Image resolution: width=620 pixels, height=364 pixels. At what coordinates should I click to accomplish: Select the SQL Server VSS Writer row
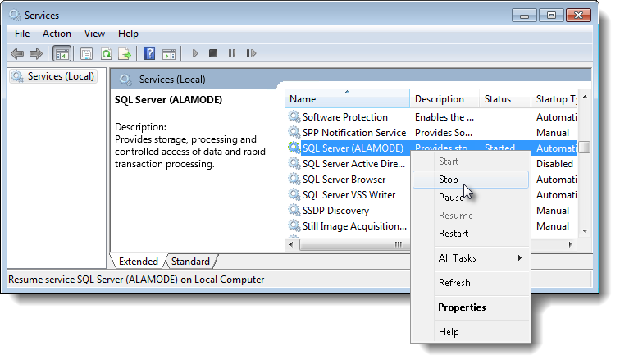tap(349, 195)
